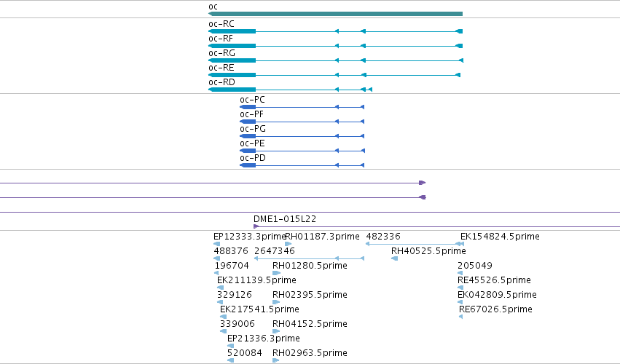
Task: Click the EK217541.5prime EST label
Action: [x=259, y=310]
